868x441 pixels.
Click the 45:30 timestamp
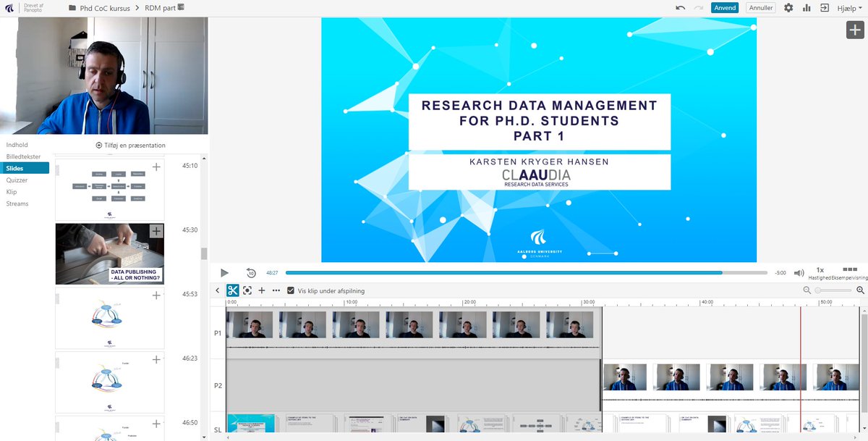[x=190, y=230]
